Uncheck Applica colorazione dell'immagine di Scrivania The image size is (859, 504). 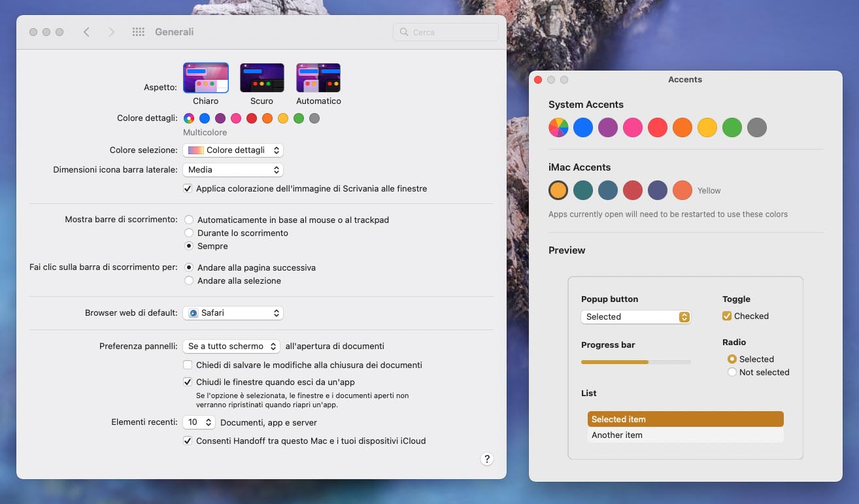pyautogui.click(x=188, y=189)
